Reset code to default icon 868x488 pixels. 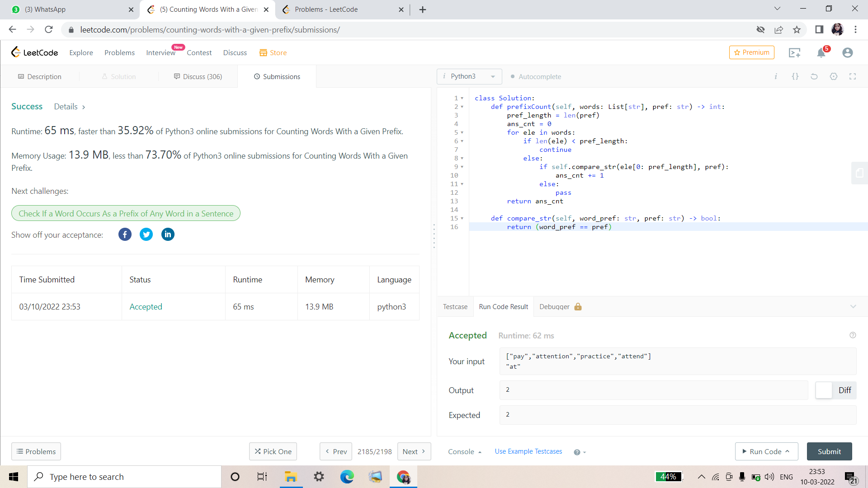[x=814, y=76]
